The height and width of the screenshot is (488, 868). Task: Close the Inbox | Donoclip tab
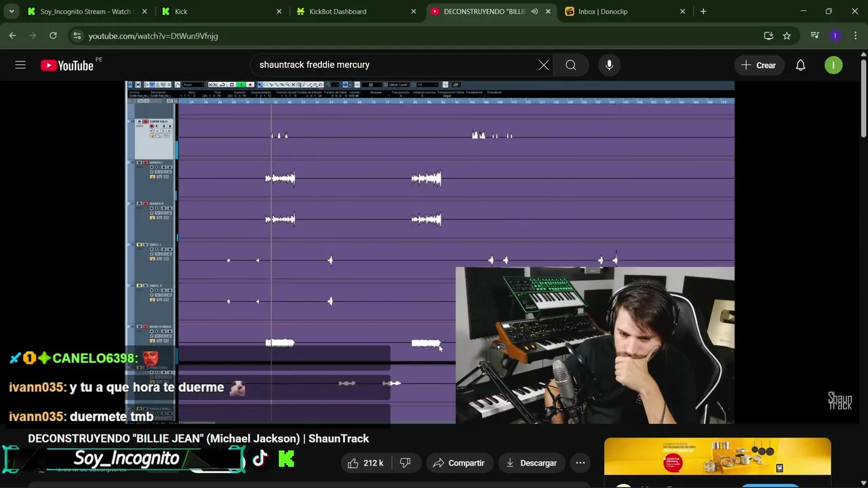coord(683,12)
